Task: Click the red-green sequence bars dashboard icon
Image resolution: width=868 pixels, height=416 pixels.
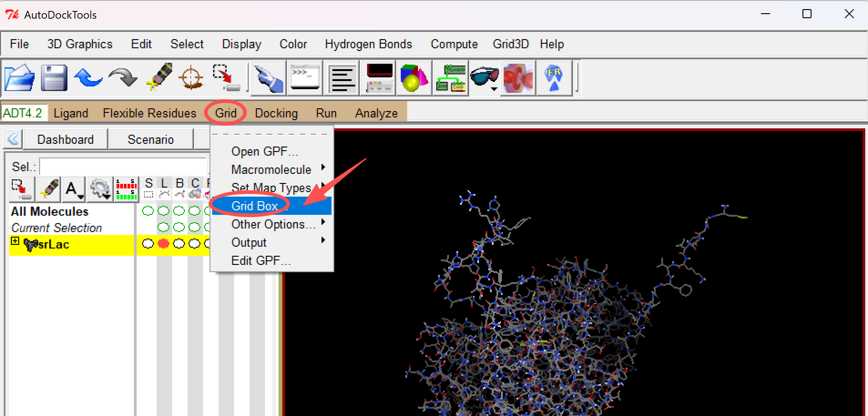Action: click(x=126, y=189)
